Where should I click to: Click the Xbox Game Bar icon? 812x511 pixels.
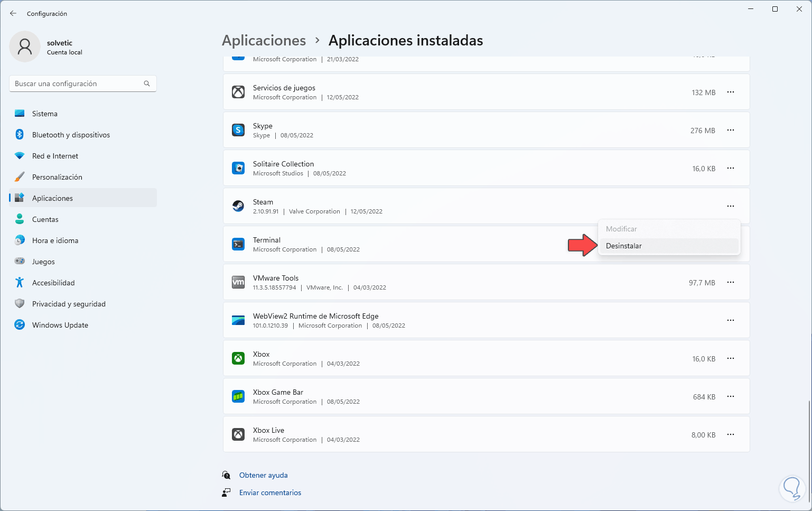(x=238, y=396)
